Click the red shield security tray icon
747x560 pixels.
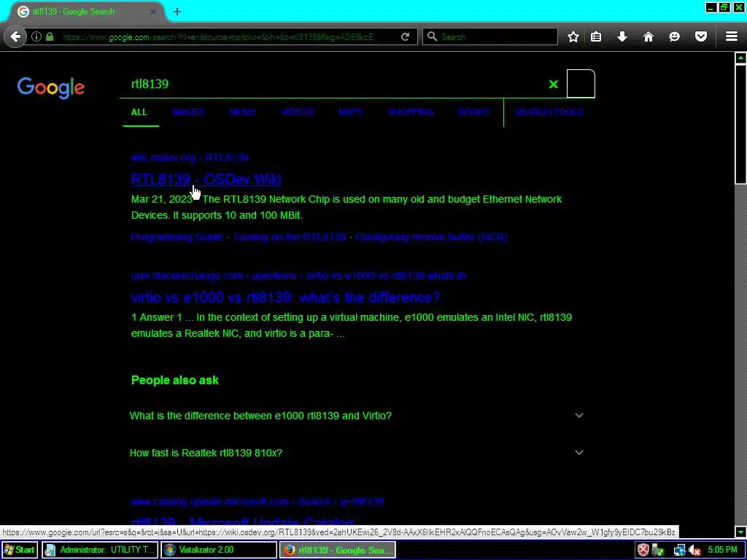tap(643, 551)
